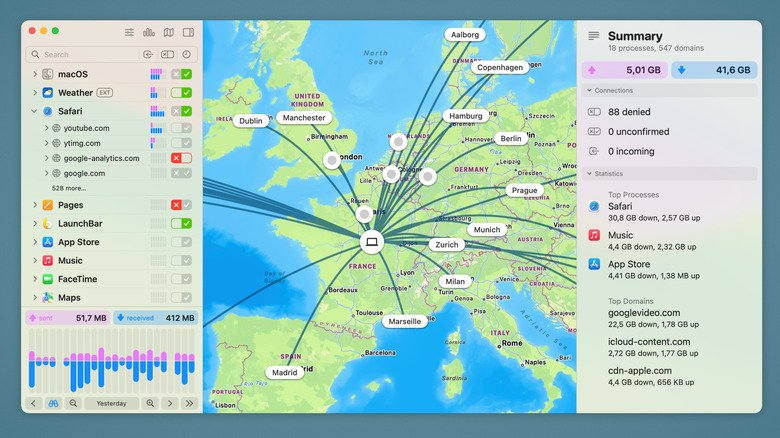780x438 pixels.
Task: Select the Safari app icon in list
Action: [48, 111]
